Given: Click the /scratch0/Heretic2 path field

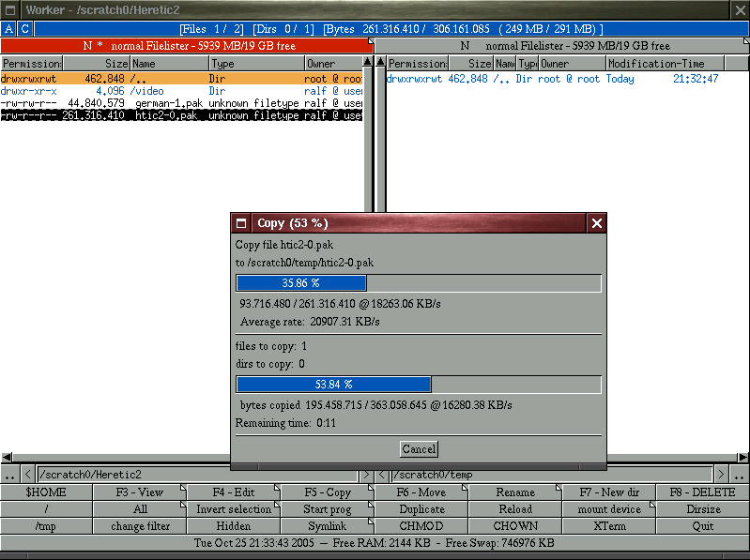Looking at the screenshot, I should point(197,475).
